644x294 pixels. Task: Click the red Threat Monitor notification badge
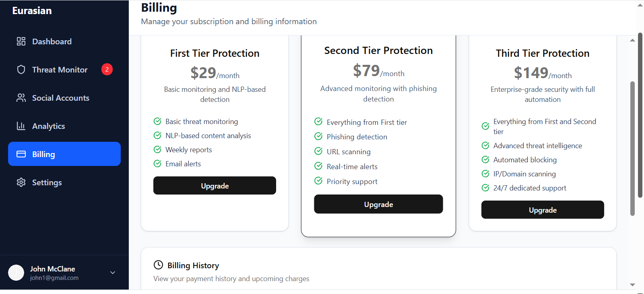[107, 70]
